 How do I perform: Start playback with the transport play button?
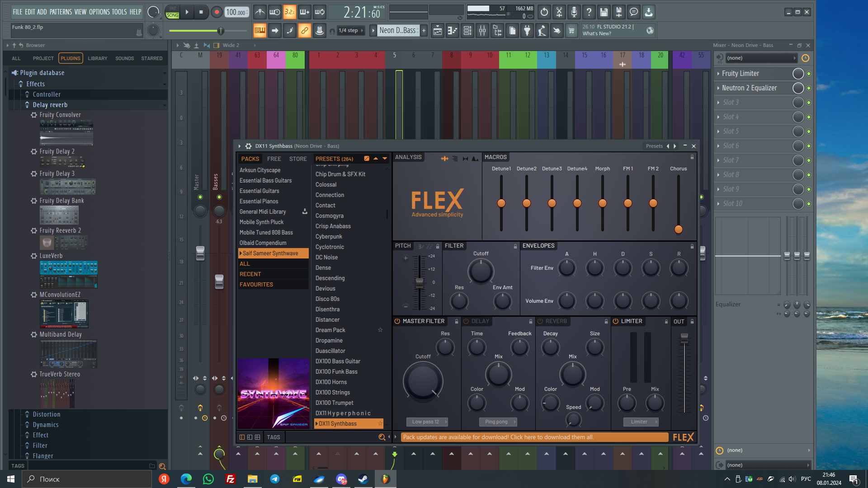pos(187,12)
